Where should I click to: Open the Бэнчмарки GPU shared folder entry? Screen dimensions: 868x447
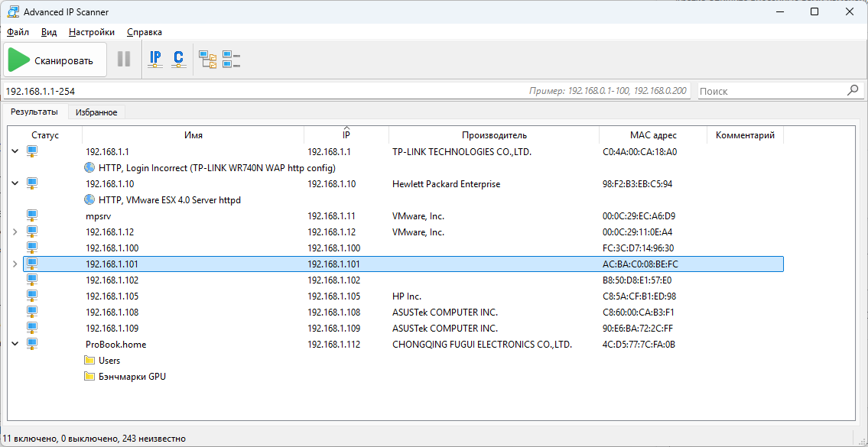[x=132, y=376]
